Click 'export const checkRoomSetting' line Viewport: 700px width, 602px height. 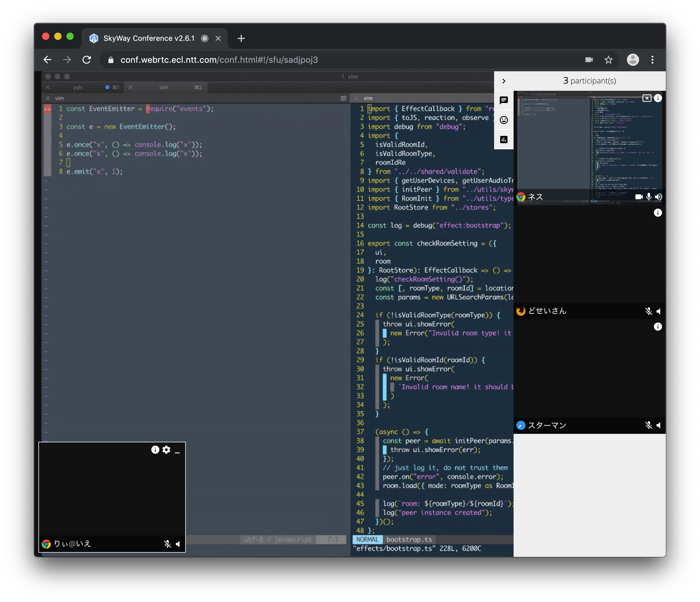[432, 243]
